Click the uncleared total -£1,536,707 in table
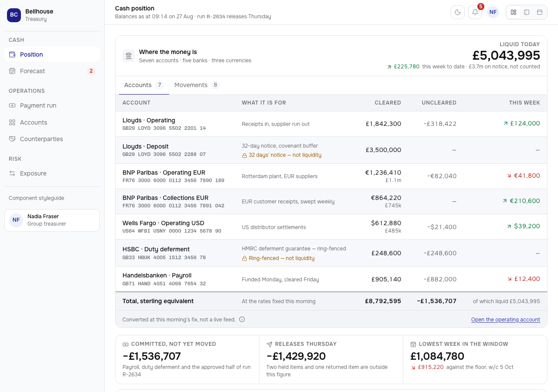 coord(437,301)
